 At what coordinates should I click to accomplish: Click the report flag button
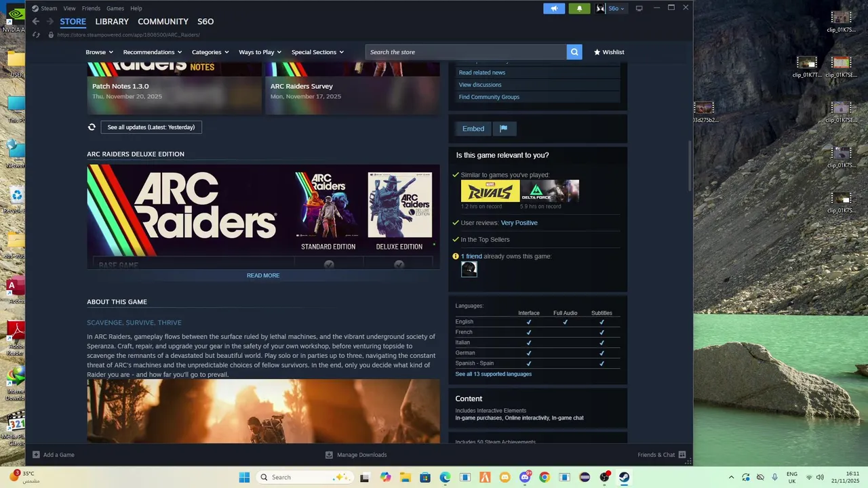[x=504, y=129]
